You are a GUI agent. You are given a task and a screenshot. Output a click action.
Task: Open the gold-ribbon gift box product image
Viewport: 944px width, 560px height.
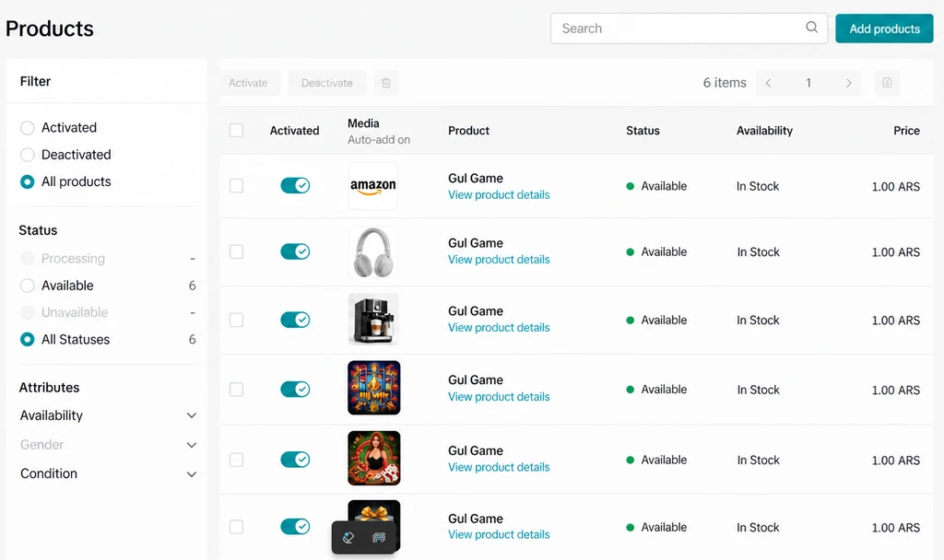[374, 511]
